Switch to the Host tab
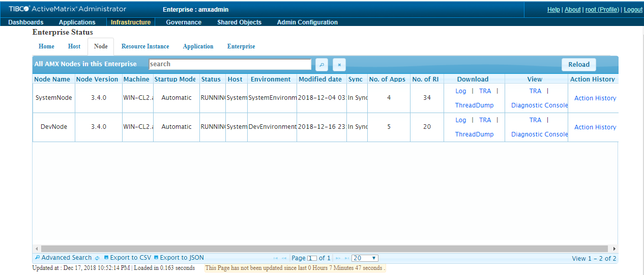The width and height of the screenshot is (644, 275). tap(74, 46)
